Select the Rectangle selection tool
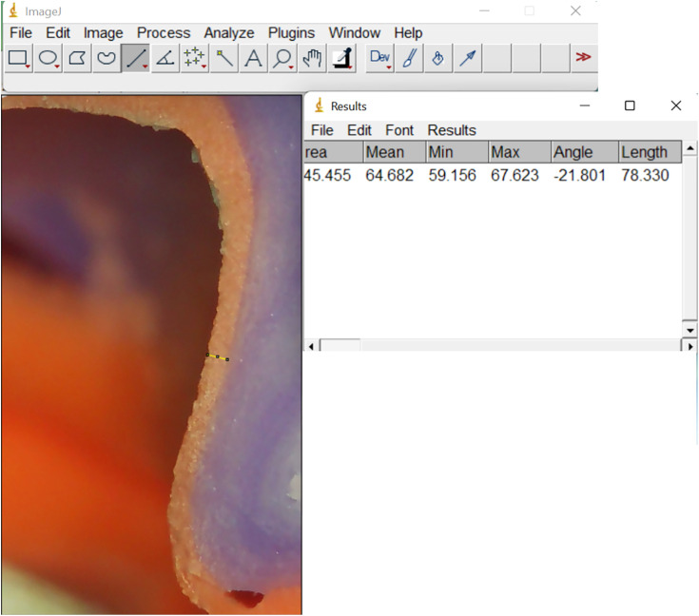 coord(18,58)
